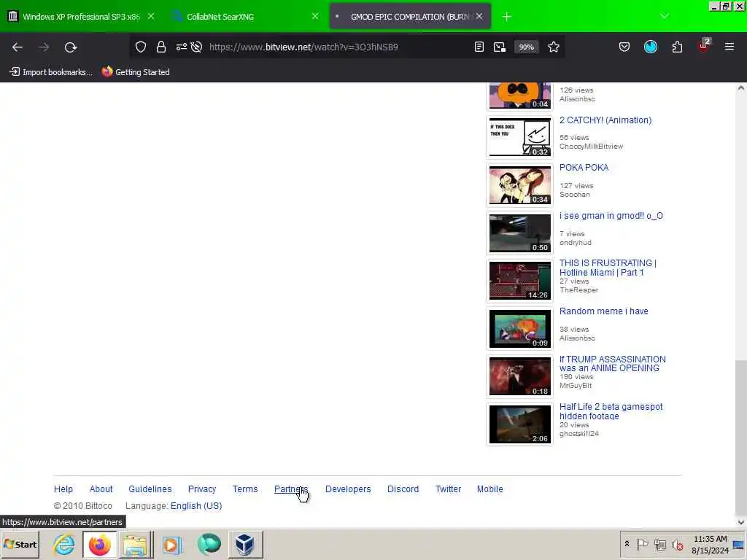Open the file explorer folder taskbar icon
Viewport: 747px width, 560px height.
pos(135,544)
